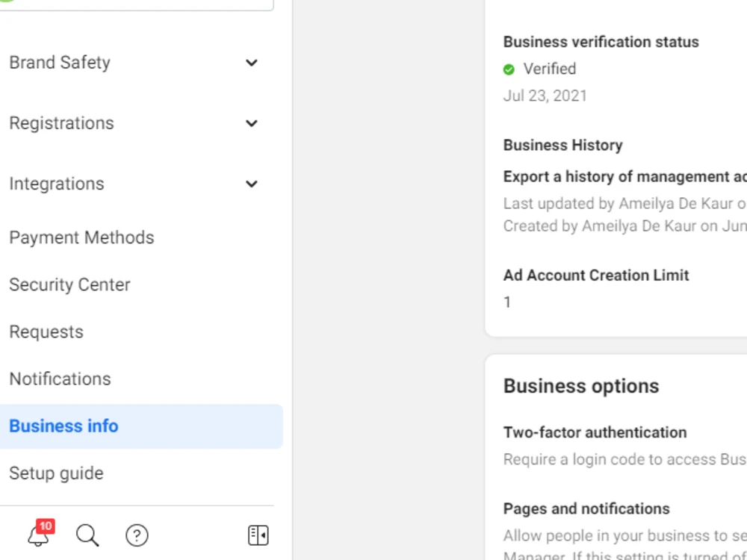Image resolution: width=747 pixels, height=560 pixels.
Task: Click Export a history of management text
Action: click(x=624, y=177)
